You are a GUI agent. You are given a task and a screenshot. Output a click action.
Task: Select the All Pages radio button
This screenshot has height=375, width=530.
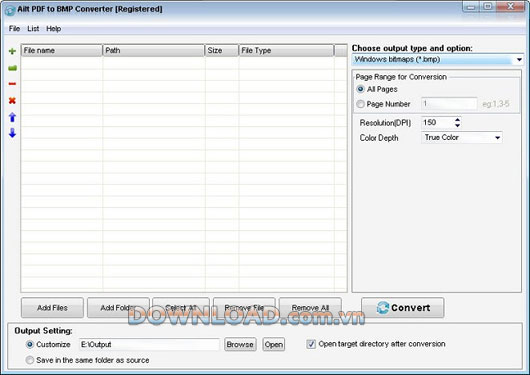click(360, 89)
